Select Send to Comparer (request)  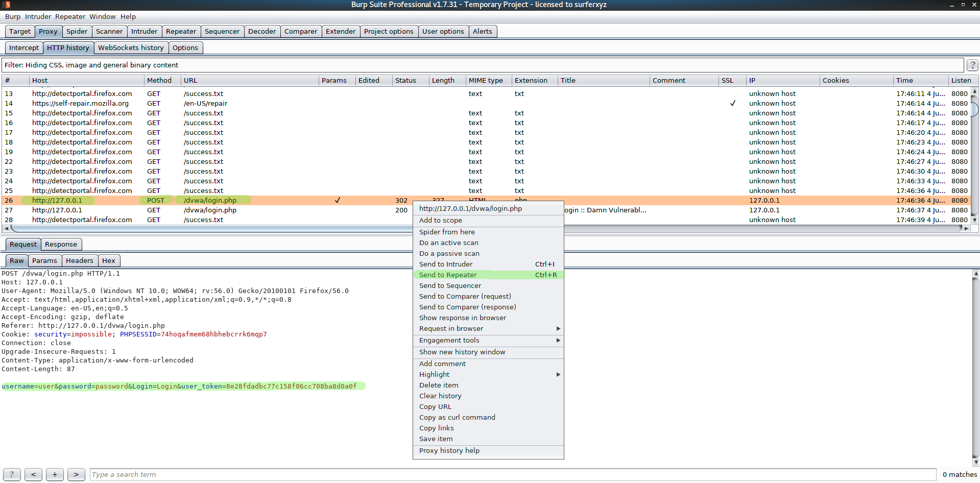pyautogui.click(x=488, y=296)
